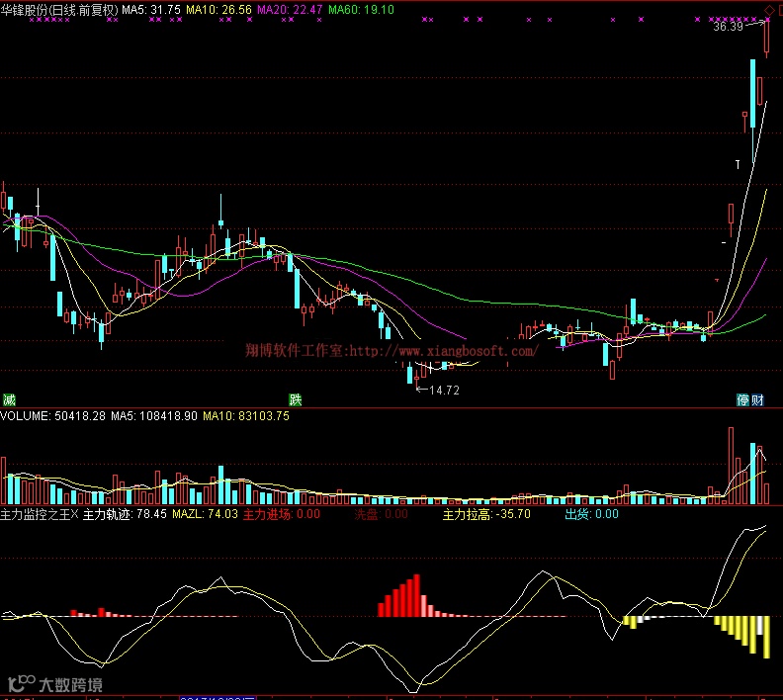Click the volume MA5: 108418.90 label
This screenshot has width=783, height=700.
point(154,416)
